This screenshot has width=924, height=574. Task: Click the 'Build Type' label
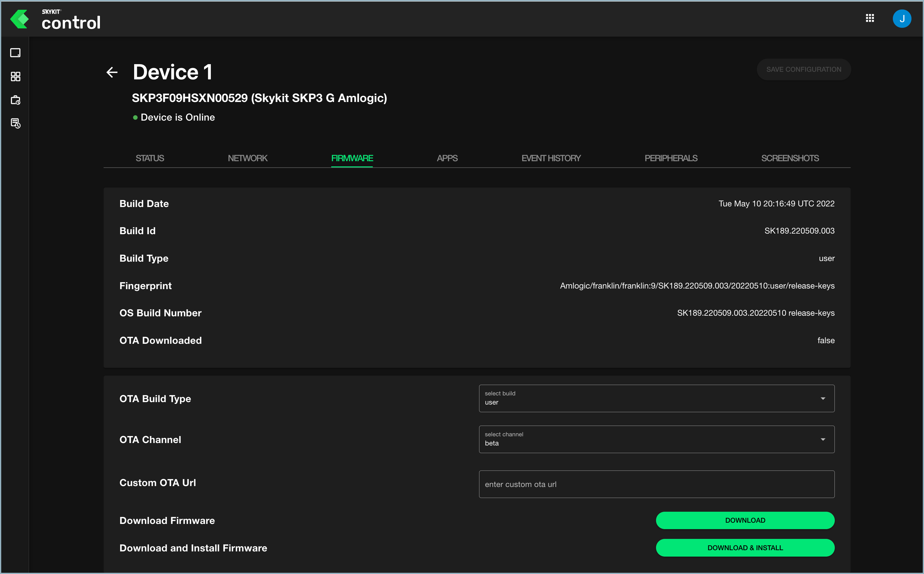coord(144,258)
